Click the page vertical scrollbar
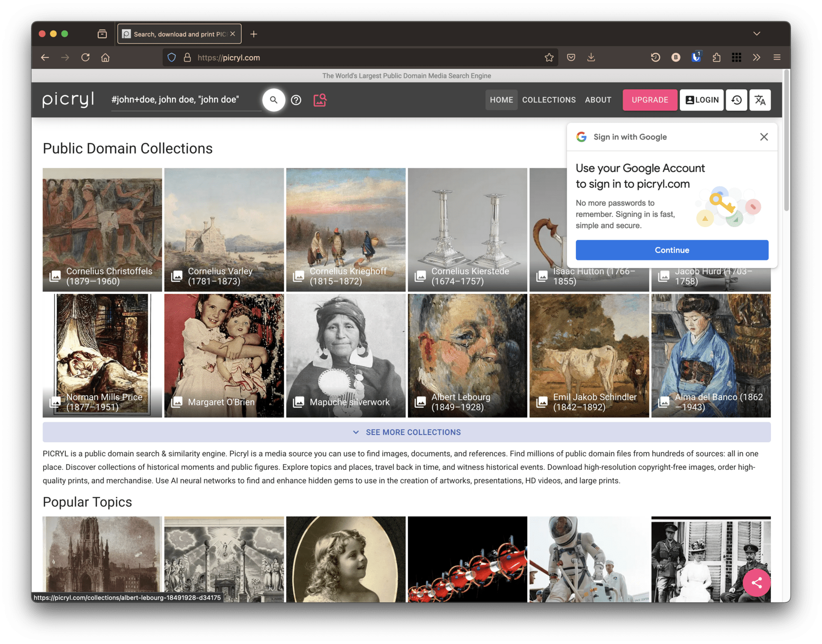This screenshot has height=644, width=822. [x=786, y=141]
